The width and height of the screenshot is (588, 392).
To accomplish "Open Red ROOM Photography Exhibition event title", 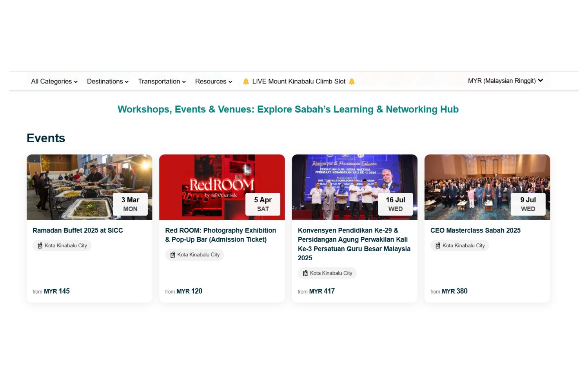I will [x=220, y=235].
